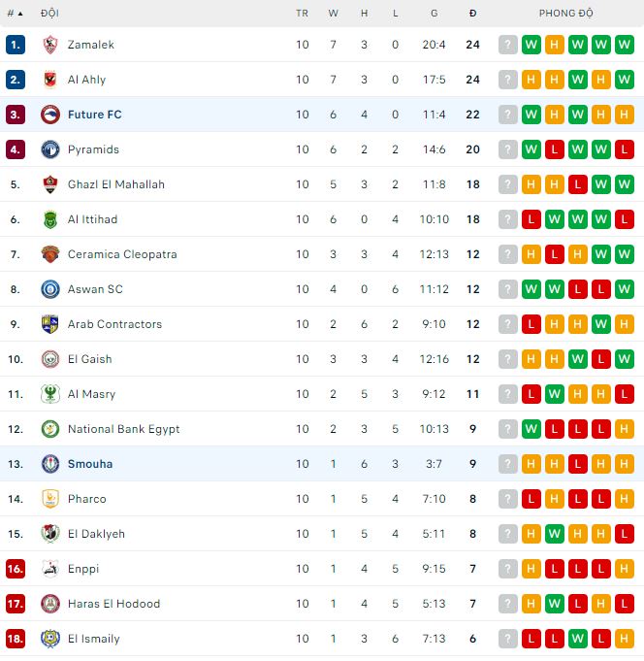644x661 pixels.
Task: Open the National Bank Egypt team link
Action: 123,429
